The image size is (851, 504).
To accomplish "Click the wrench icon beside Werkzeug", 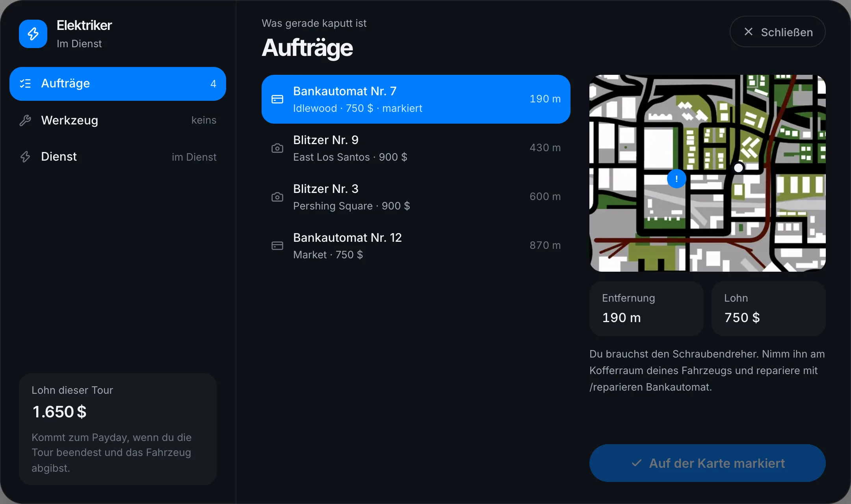I will [25, 120].
